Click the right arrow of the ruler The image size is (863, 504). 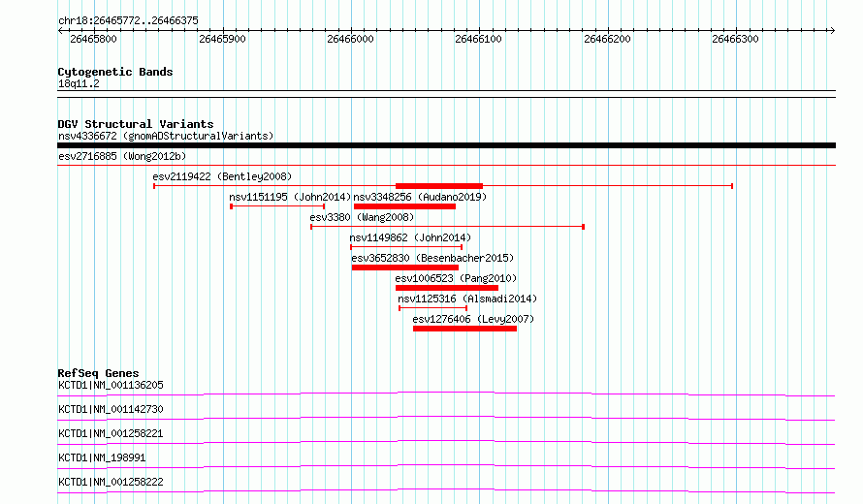[x=832, y=31]
